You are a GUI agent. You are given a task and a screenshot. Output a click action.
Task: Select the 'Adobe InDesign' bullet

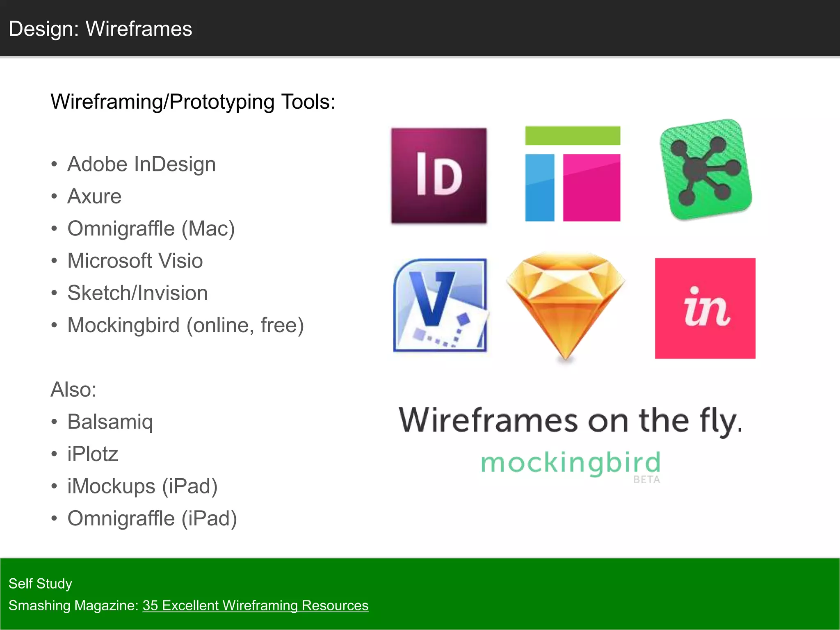pyautogui.click(x=142, y=164)
